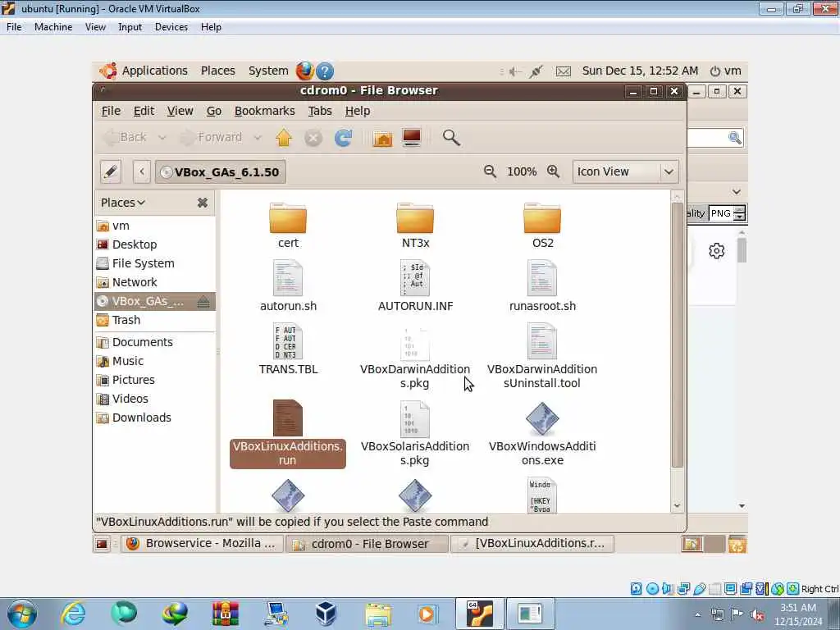
Task: Open the Icon View mode dropdown
Action: 625,171
